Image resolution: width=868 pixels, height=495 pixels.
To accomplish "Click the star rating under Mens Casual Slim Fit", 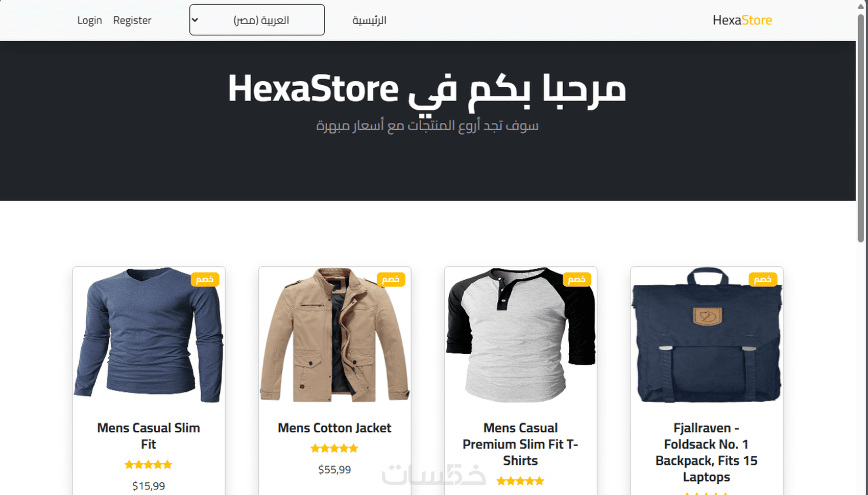I will point(149,465).
